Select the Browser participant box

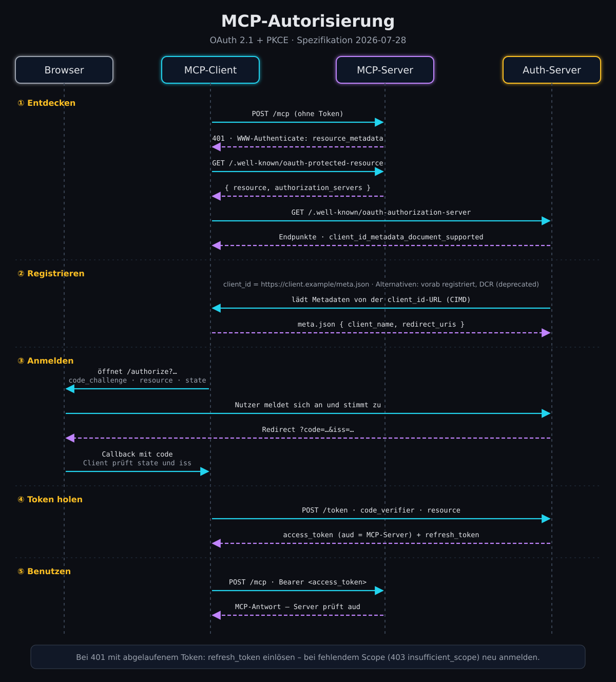64,70
